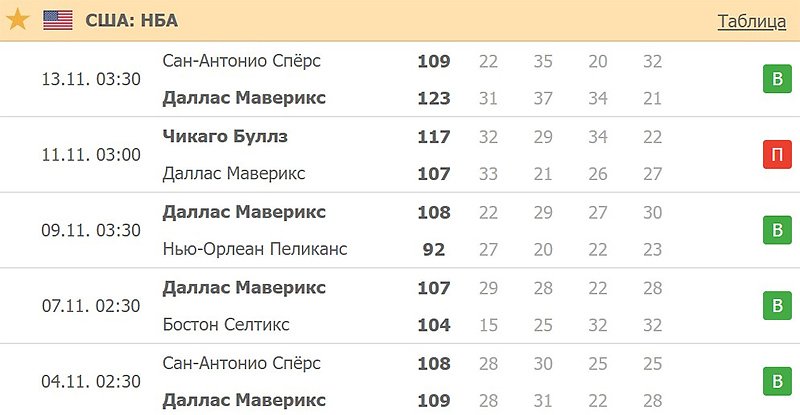
Task: Click the gold favorite star icon
Action: 17,20
